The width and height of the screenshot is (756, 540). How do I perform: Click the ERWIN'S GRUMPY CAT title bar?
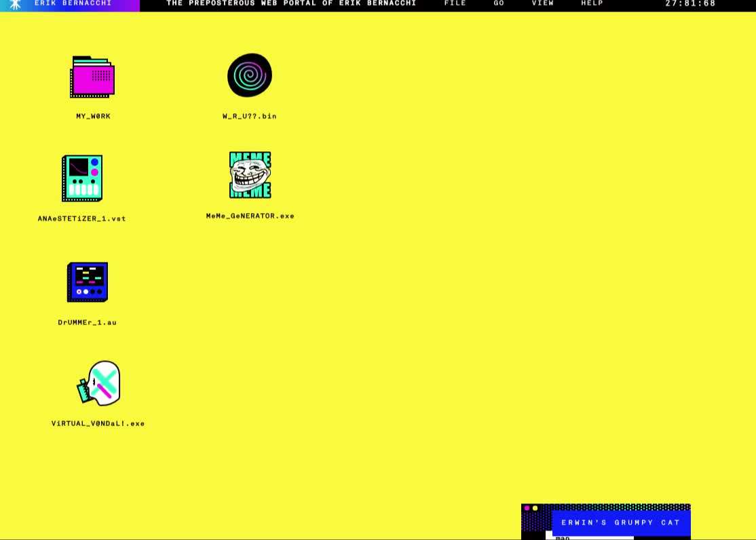coord(622,522)
